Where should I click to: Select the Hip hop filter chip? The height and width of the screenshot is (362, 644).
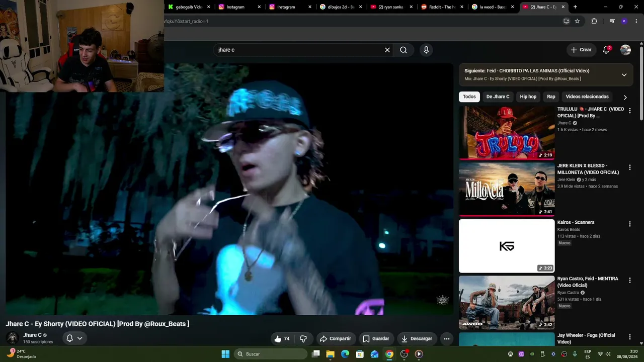click(x=528, y=97)
